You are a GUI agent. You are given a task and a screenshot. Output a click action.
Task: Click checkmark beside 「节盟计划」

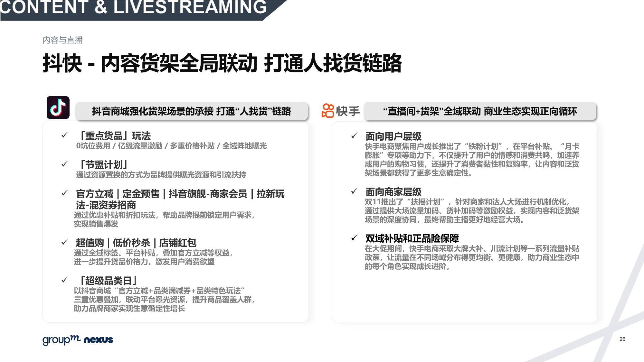point(65,164)
